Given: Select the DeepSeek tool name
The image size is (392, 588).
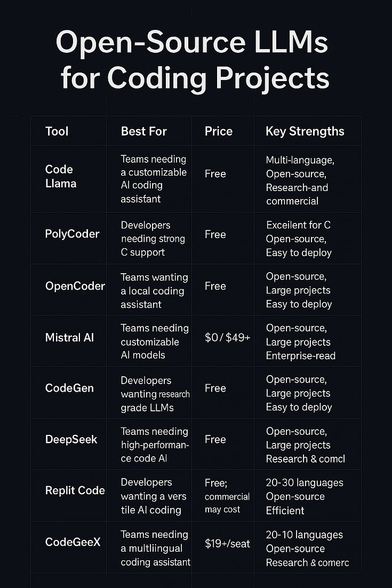Looking at the screenshot, I should click(x=71, y=439).
